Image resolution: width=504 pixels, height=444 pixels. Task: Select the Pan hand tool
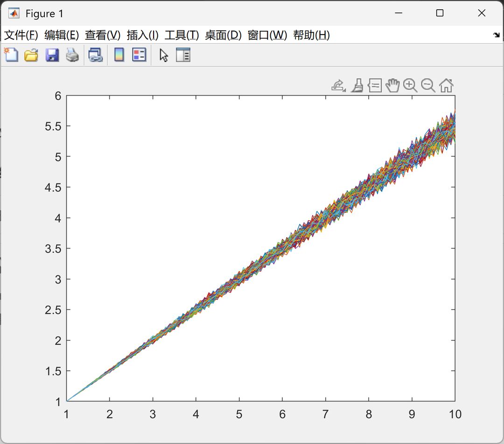(392, 85)
